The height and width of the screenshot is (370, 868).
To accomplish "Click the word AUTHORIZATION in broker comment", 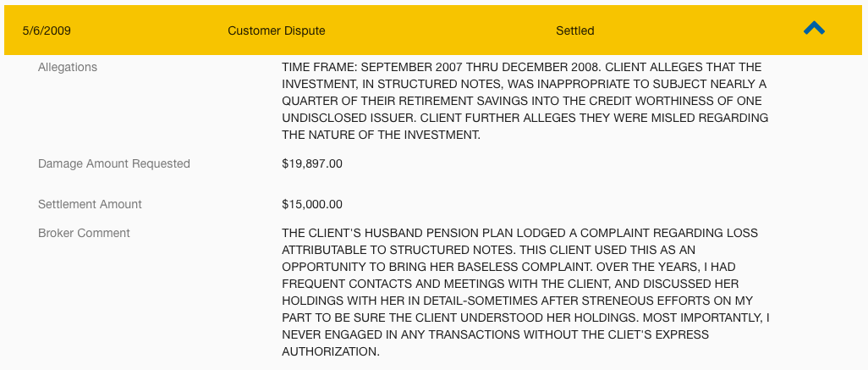I will click(331, 351).
